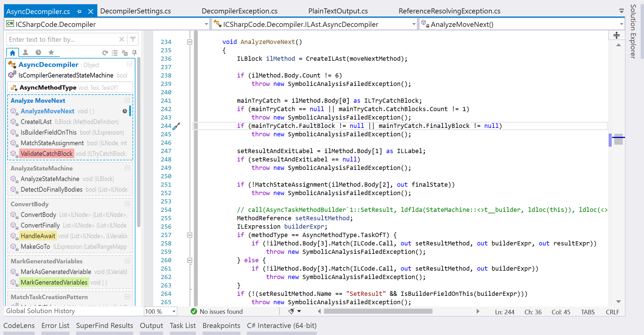Click the IsCompilerGeneratedStateMachine method icon
Image resolution: width=644 pixels, height=335 pixels.
click(x=12, y=75)
